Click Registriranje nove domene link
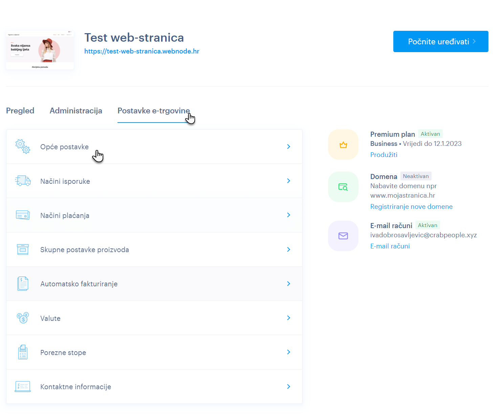Screen dimensions: 504x420 tap(411, 206)
